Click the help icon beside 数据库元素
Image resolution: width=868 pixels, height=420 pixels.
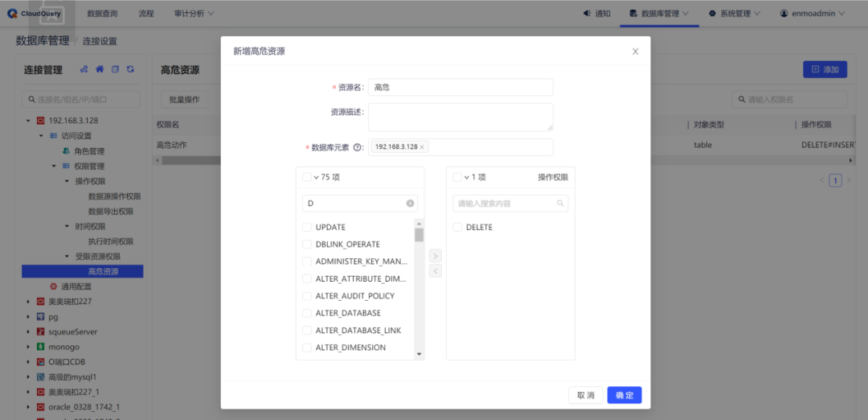pos(357,147)
